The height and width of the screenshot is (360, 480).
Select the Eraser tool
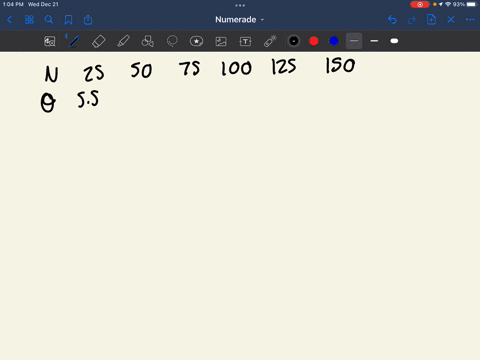click(x=98, y=41)
